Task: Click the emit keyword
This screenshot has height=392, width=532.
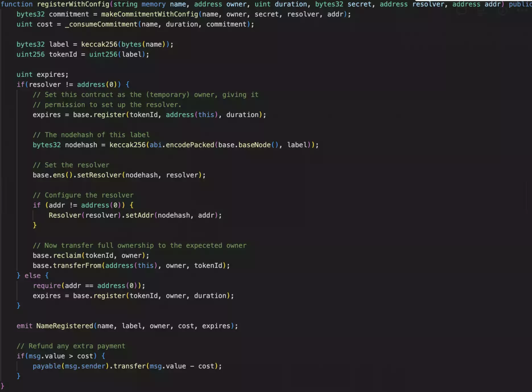Action: tap(24, 326)
